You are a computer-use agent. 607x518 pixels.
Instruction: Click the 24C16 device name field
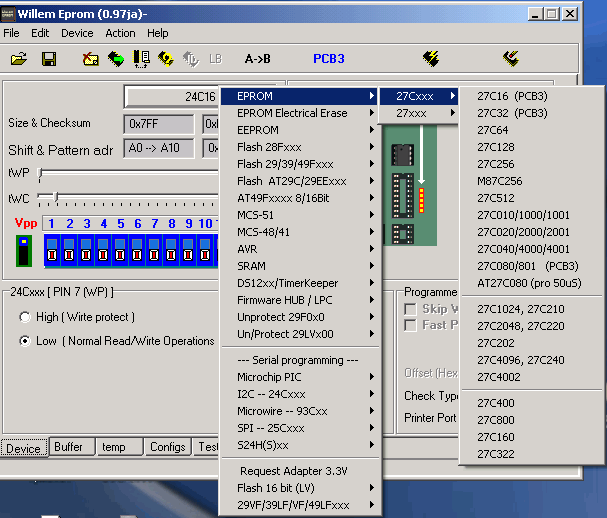click(171, 96)
